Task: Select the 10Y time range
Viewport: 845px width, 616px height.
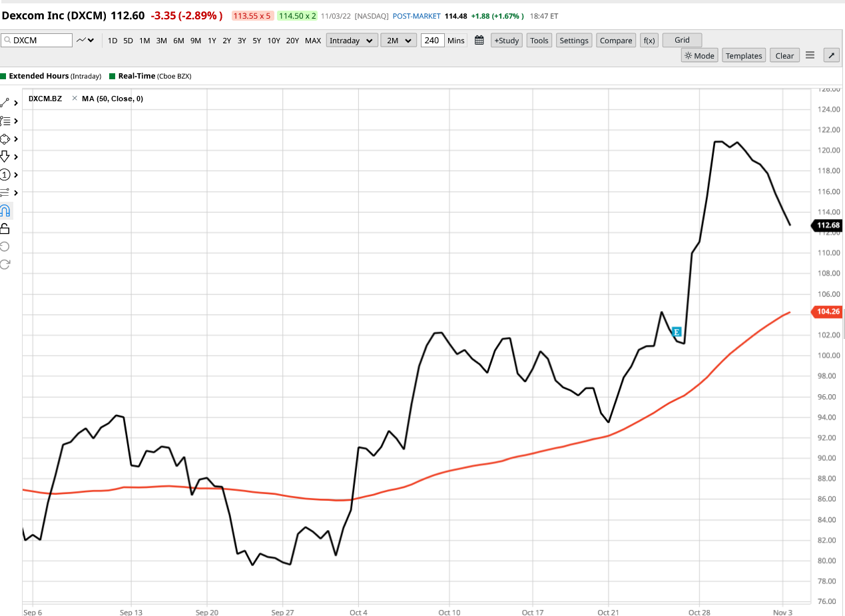Action: pyautogui.click(x=274, y=41)
